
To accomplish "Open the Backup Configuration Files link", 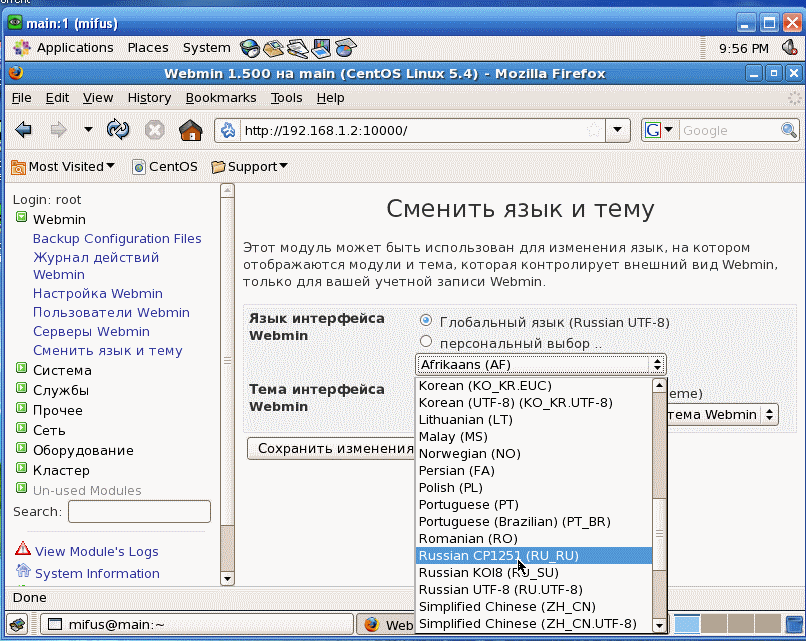I will tap(117, 239).
